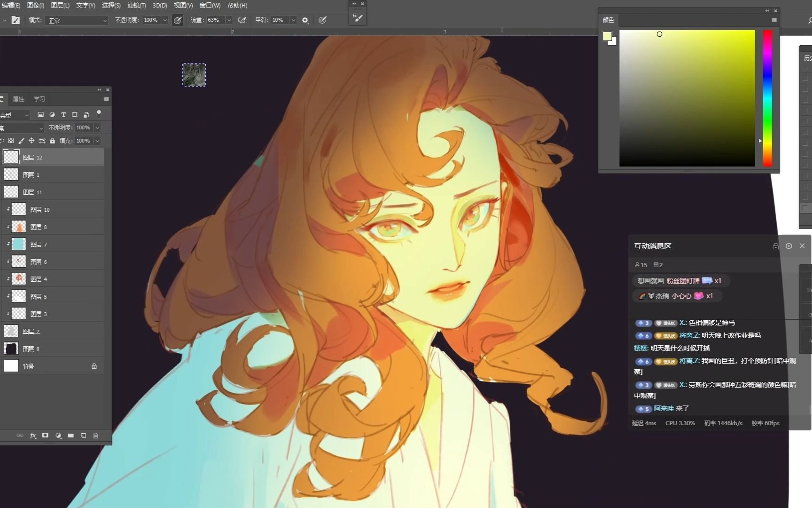
Task: Open layer opacity 100% dropdown arrow
Action: (97, 127)
